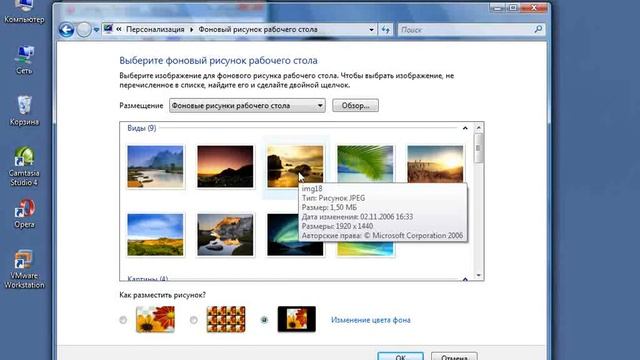Click the fill position flower preview image
The height and width of the screenshot is (360, 640).
(x=155, y=319)
